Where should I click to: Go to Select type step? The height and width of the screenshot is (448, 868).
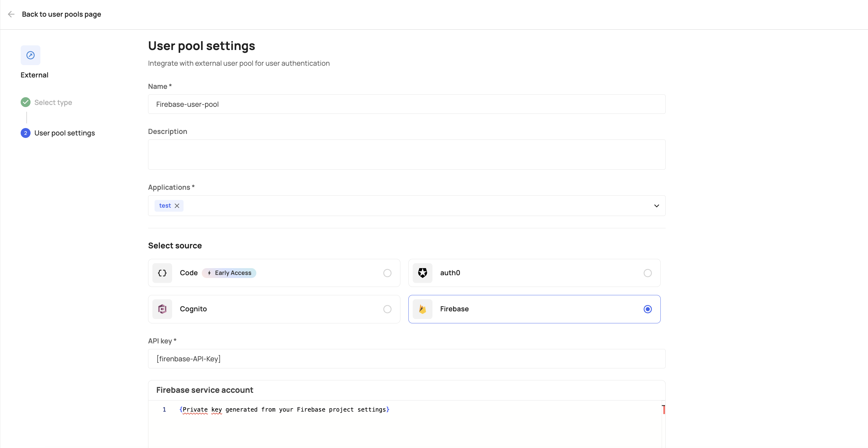click(53, 102)
